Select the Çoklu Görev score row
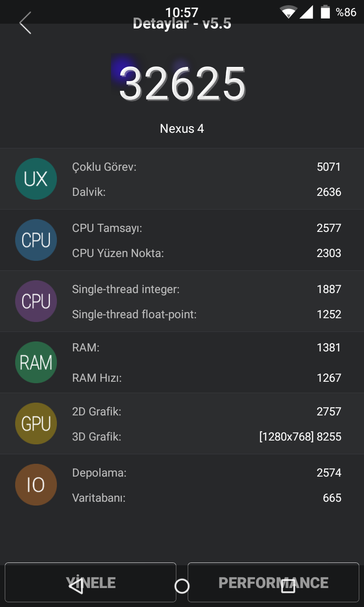Image resolution: width=364 pixels, height=607 pixels. [x=207, y=167]
